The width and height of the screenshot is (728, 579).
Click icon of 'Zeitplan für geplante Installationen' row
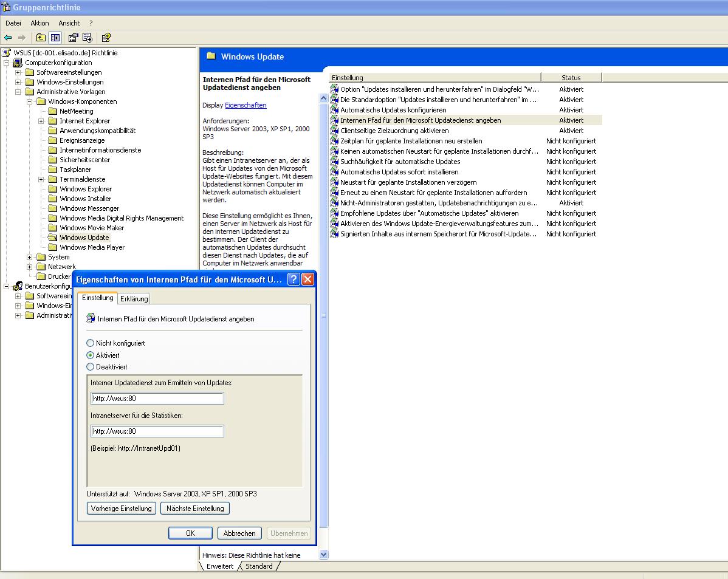pyautogui.click(x=334, y=141)
